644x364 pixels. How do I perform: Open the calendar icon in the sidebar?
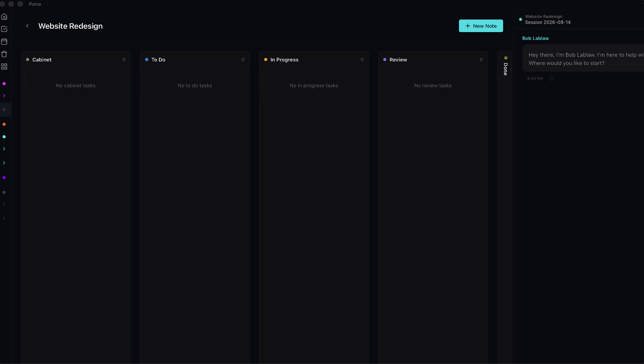(4, 42)
